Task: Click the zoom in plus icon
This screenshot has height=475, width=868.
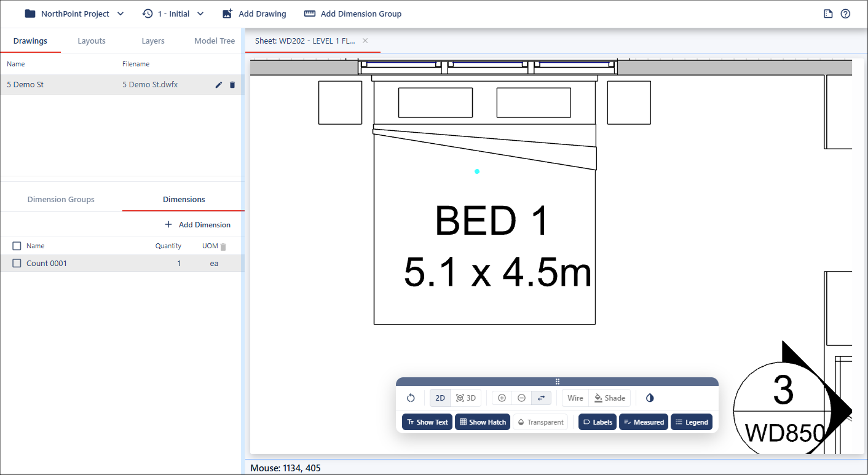Action: point(502,398)
